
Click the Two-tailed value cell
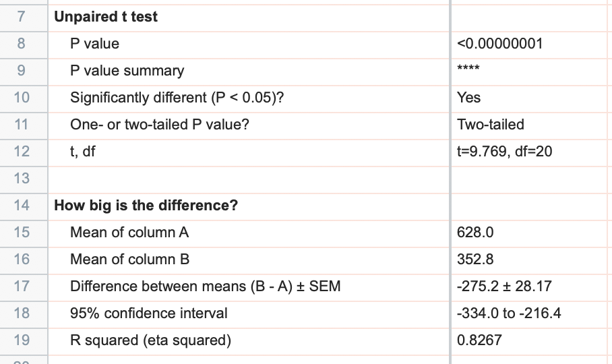click(x=491, y=125)
